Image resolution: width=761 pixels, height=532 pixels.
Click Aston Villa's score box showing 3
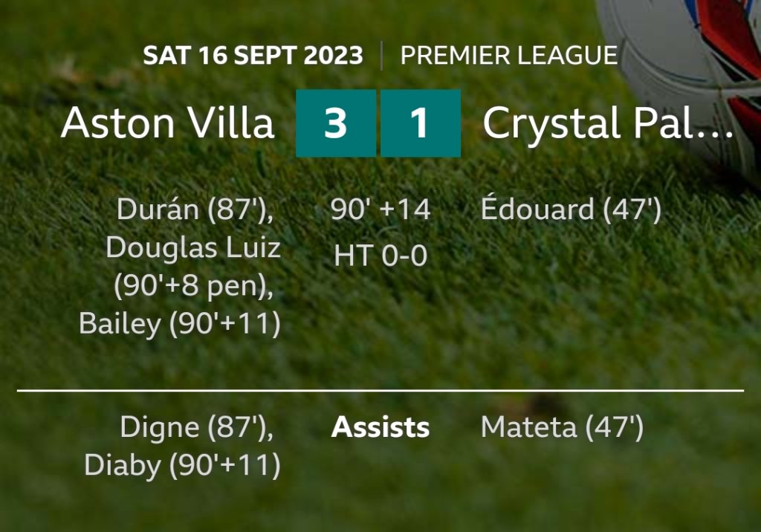[x=336, y=123]
